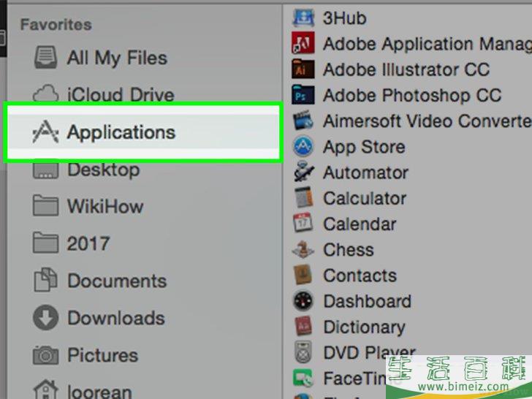The height and width of the screenshot is (399, 532).
Task: Click the "3Hub" file name
Action: pos(345,18)
